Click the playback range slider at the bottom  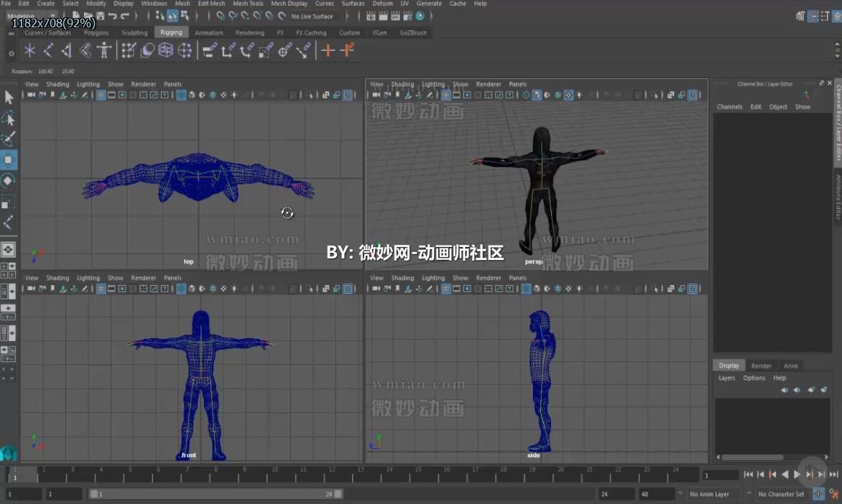pos(216,494)
